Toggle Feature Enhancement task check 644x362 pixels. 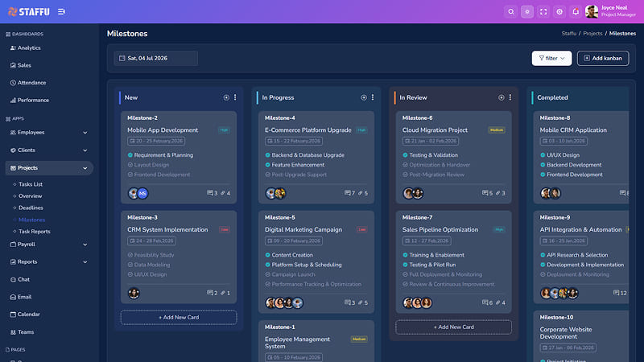(267, 165)
